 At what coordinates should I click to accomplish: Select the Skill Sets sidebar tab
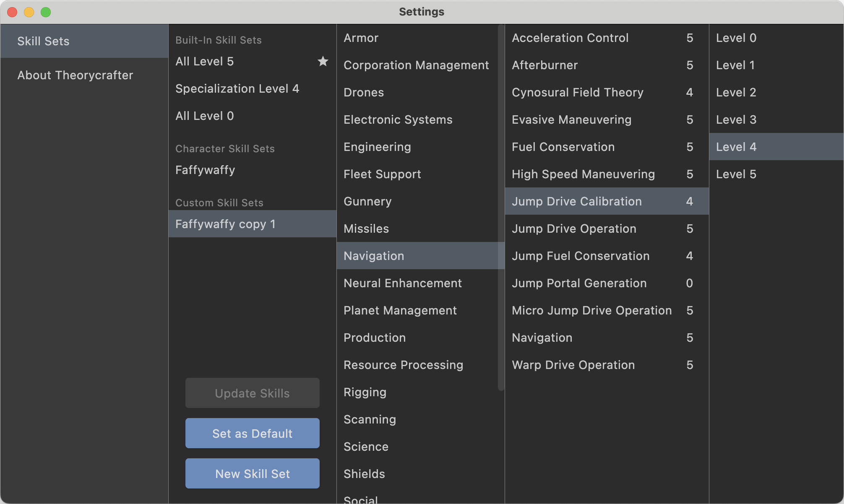[43, 41]
